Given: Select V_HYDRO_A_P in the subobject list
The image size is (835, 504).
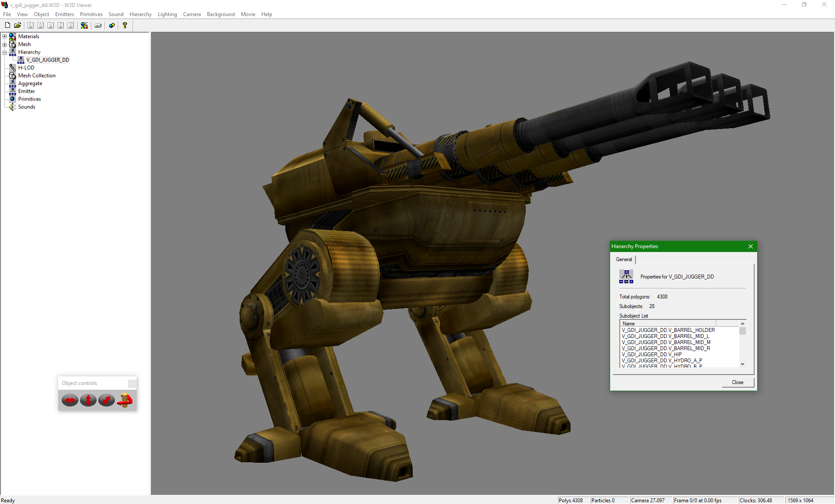Looking at the screenshot, I should tap(662, 361).
